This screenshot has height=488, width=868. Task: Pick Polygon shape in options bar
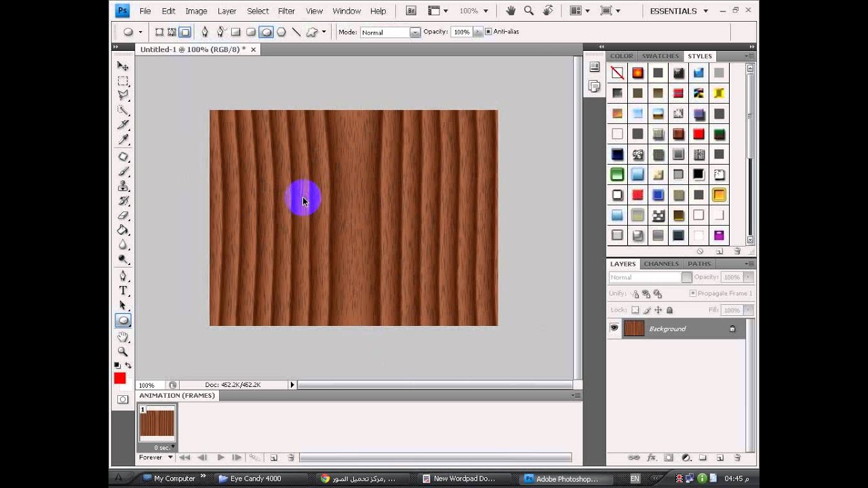[x=281, y=32]
